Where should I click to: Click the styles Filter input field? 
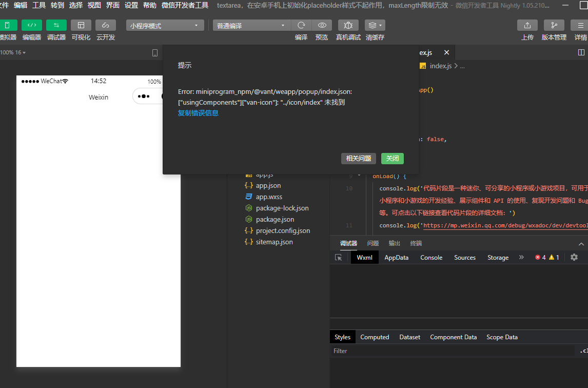(x=452, y=351)
